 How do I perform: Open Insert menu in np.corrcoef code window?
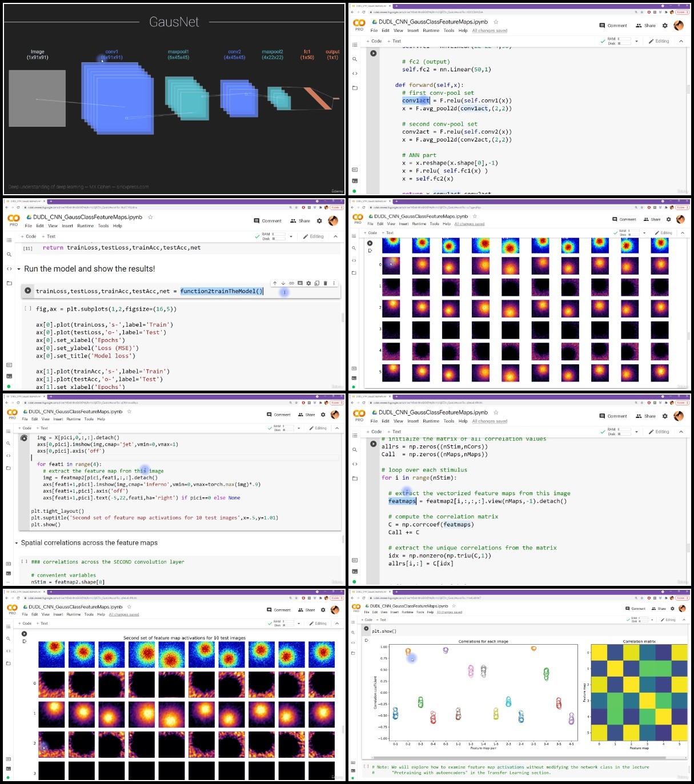tap(412, 421)
